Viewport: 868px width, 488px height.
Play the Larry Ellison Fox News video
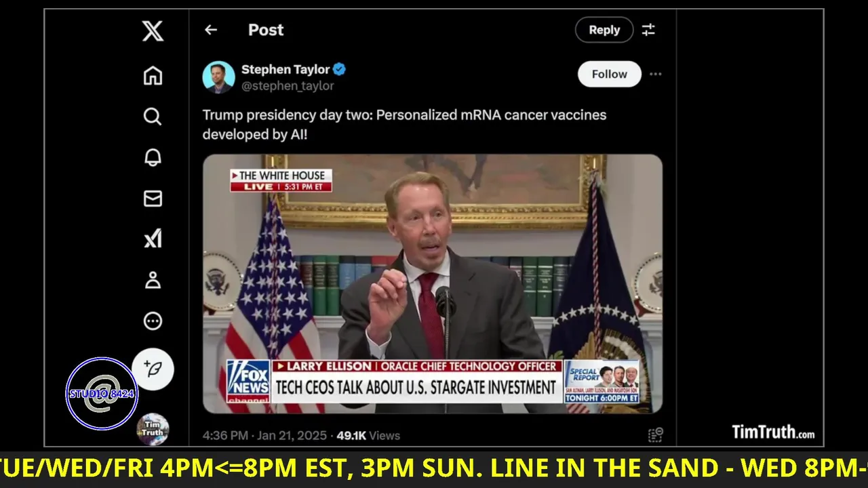coord(433,283)
